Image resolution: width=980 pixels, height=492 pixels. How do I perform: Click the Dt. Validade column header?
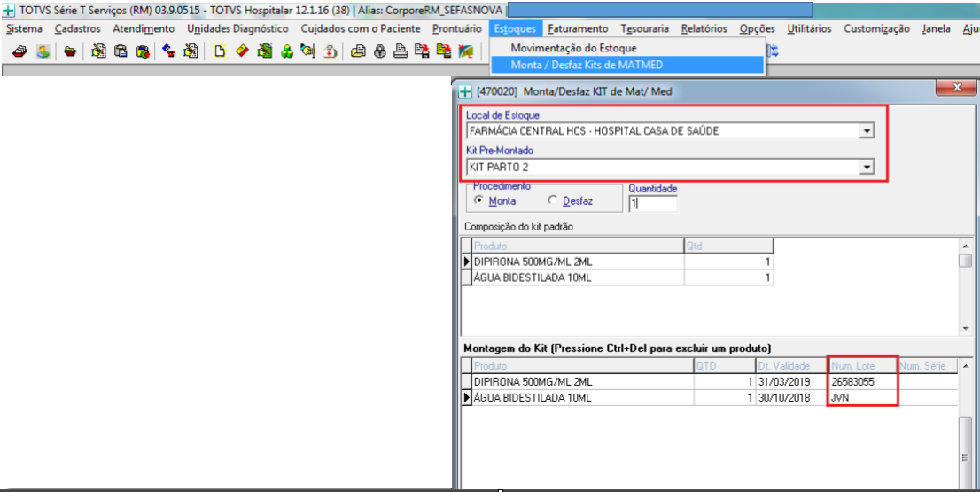791,366
